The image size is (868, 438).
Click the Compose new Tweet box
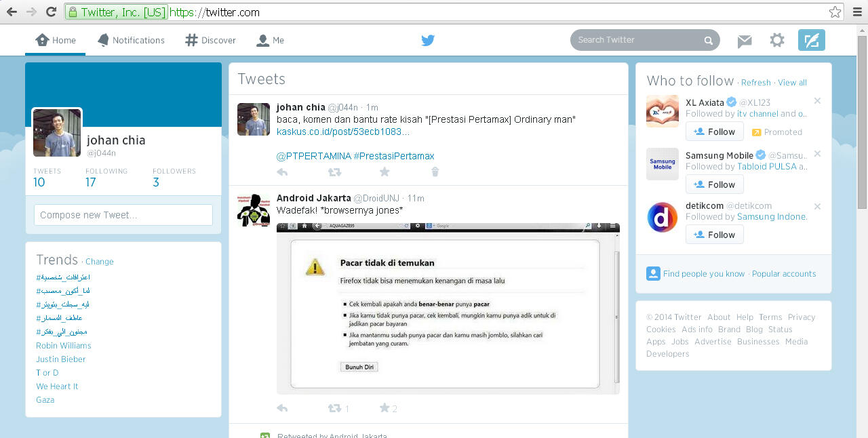point(123,215)
